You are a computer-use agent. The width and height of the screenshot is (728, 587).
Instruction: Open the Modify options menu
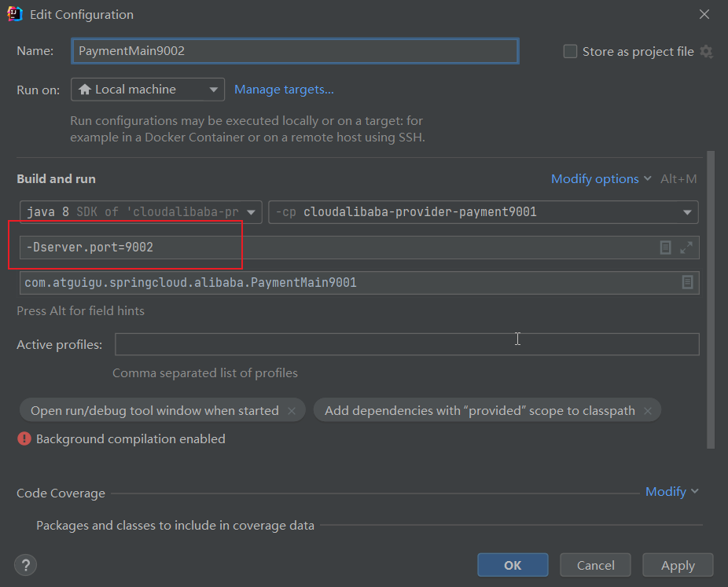coord(601,179)
